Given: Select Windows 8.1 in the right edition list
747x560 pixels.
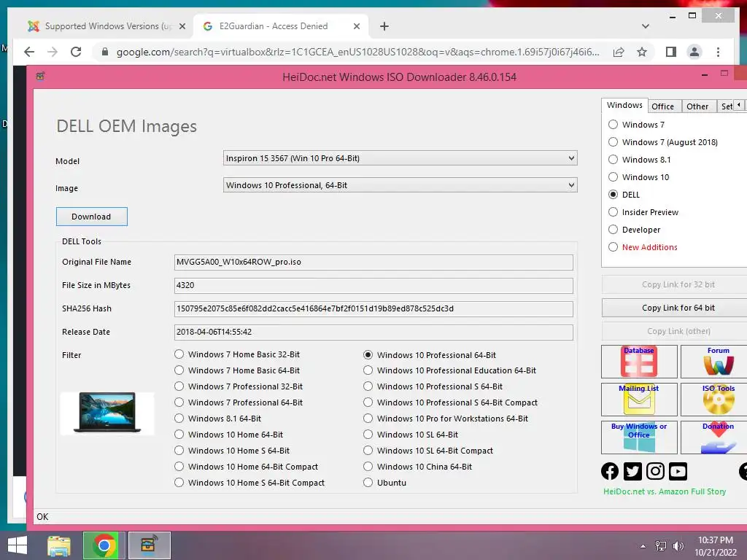Looking at the screenshot, I should point(639,160).
